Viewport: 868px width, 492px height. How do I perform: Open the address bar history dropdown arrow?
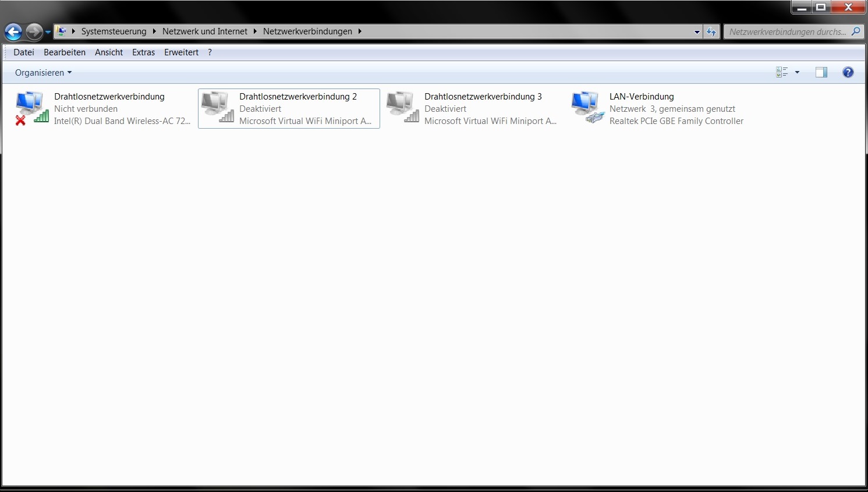[697, 32]
